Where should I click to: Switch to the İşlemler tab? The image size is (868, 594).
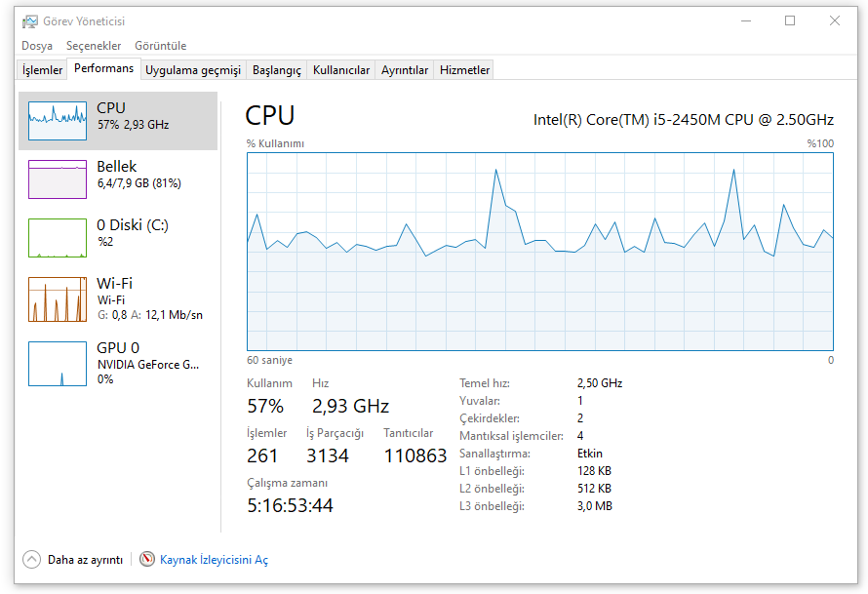(42, 70)
